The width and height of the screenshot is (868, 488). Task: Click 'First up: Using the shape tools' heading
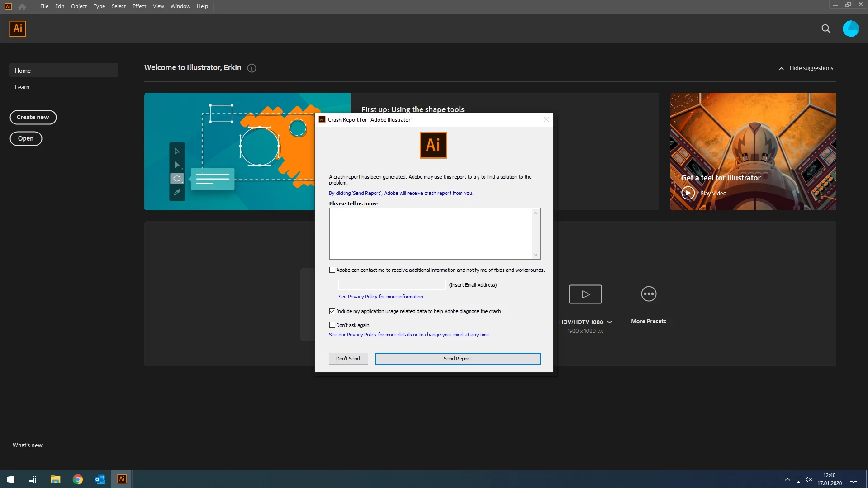click(x=413, y=109)
